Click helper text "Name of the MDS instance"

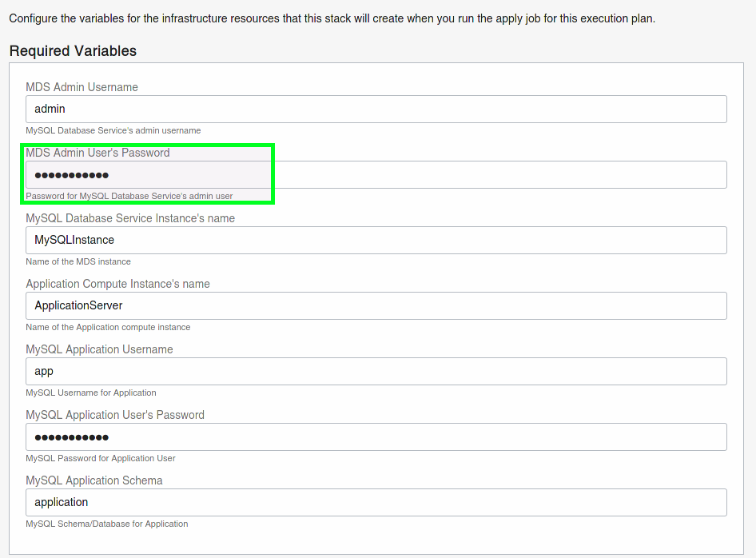[x=78, y=262]
